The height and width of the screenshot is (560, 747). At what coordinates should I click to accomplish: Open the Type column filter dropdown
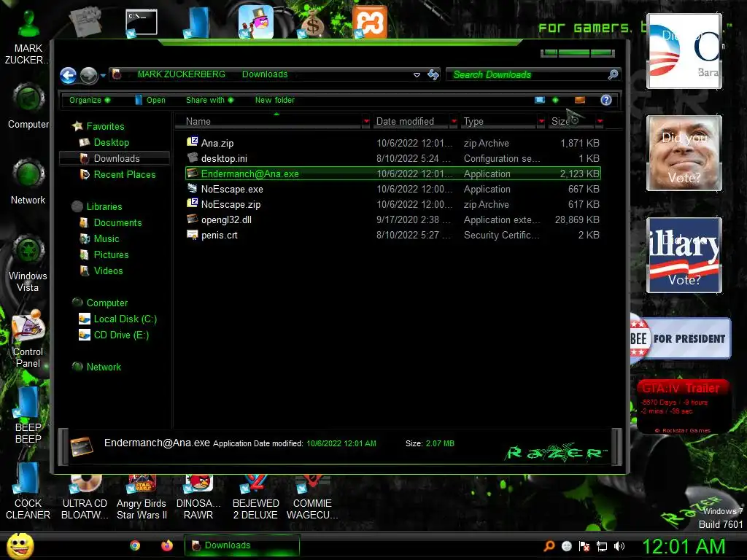[541, 122]
